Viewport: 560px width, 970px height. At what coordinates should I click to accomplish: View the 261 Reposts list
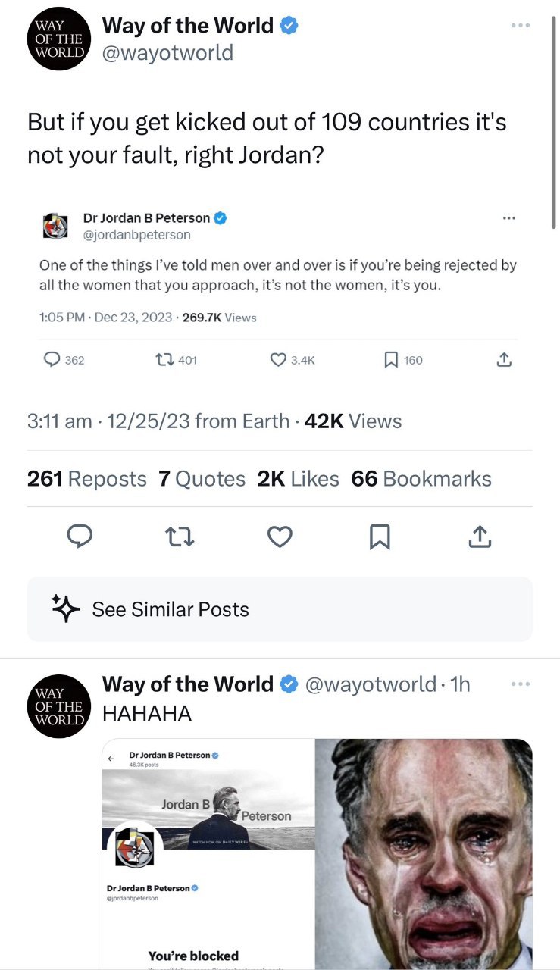pyautogui.click(x=87, y=479)
